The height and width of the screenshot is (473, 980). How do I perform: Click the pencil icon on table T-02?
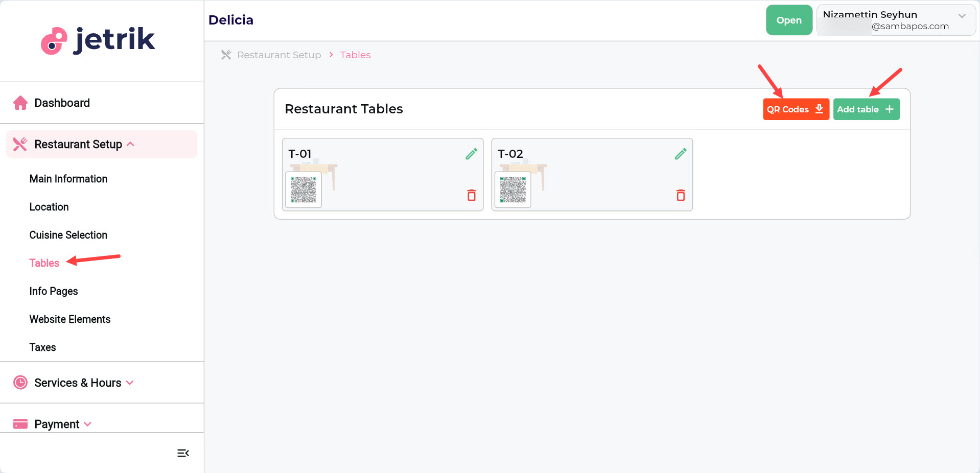coord(680,153)
